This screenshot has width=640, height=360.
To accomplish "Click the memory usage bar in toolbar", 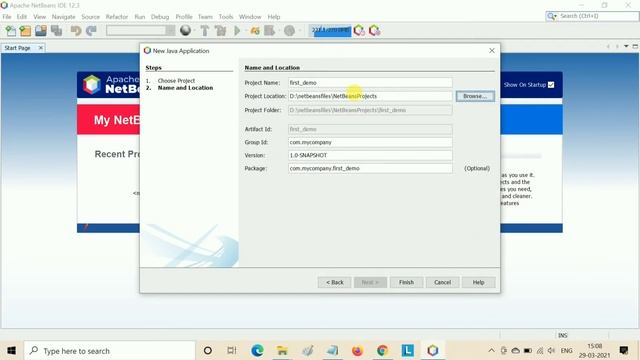I will pyautogui.click(x=331, y=30).
